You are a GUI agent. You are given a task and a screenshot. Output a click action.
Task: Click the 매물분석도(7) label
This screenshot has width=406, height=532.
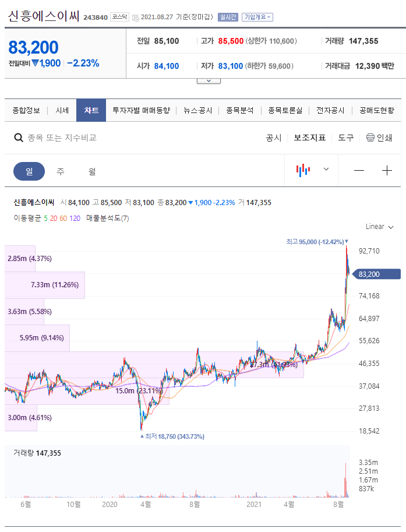tap(108, 218)
